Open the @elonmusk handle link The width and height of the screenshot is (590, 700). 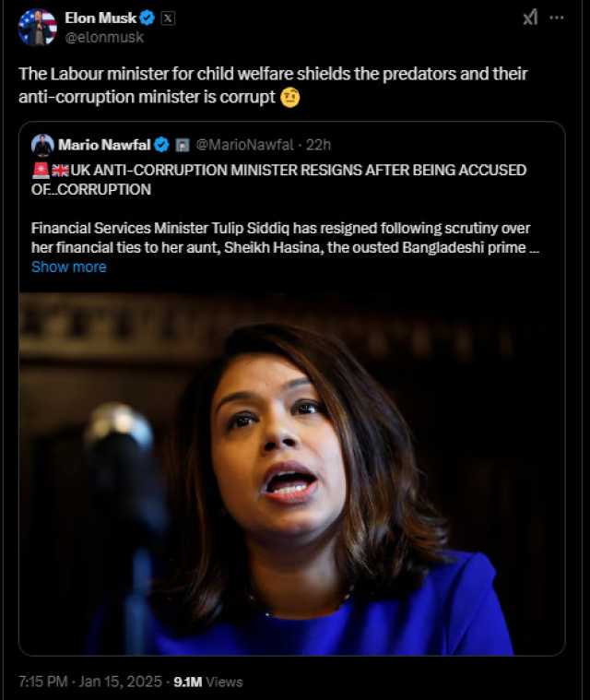pyautogui.click(x=104, y=37)
